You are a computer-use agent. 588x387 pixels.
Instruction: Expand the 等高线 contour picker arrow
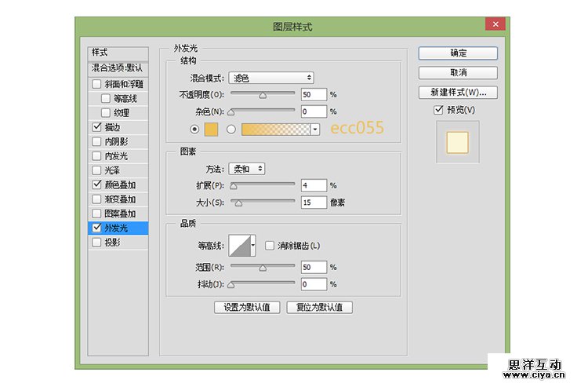(x=253, y=246)
